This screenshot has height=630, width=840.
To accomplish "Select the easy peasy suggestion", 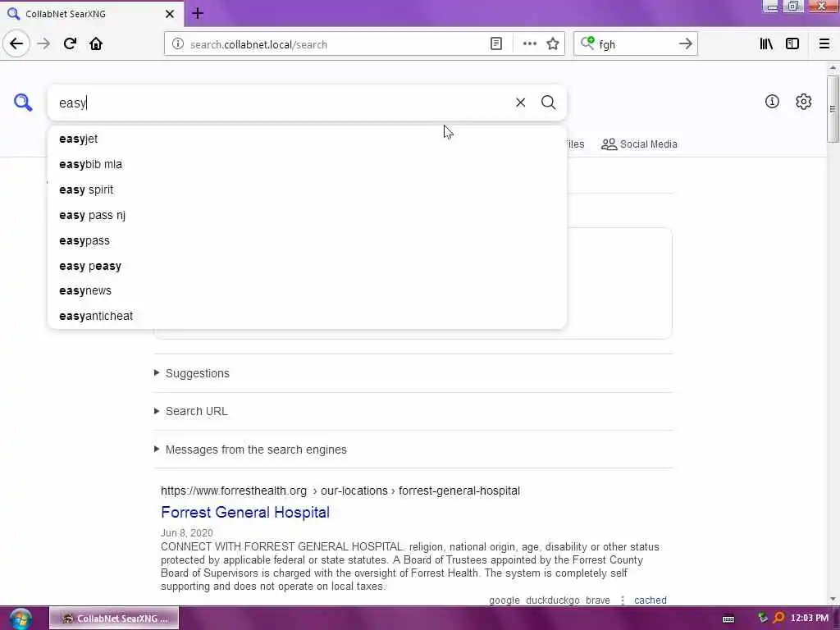I will (x=307, y=266).
